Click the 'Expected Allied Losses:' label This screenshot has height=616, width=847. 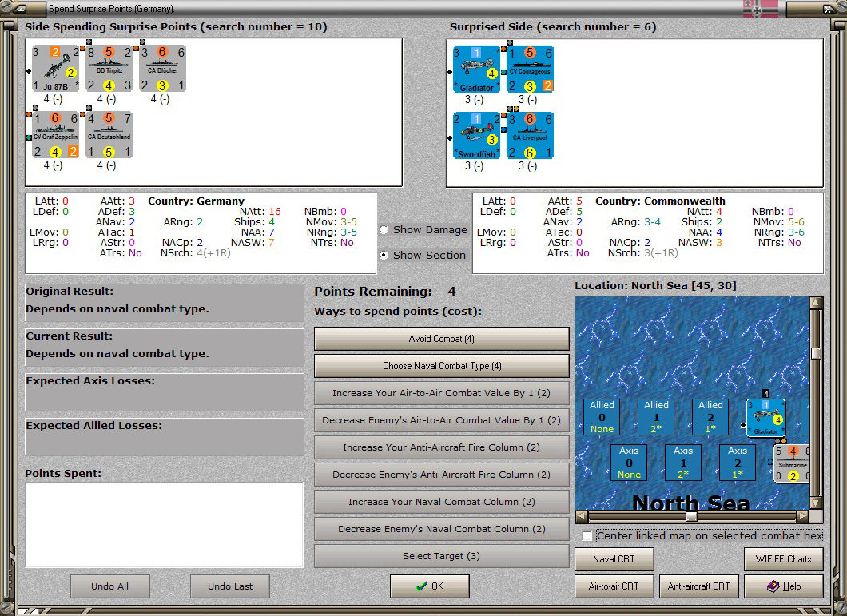click(x=94, y=426)
